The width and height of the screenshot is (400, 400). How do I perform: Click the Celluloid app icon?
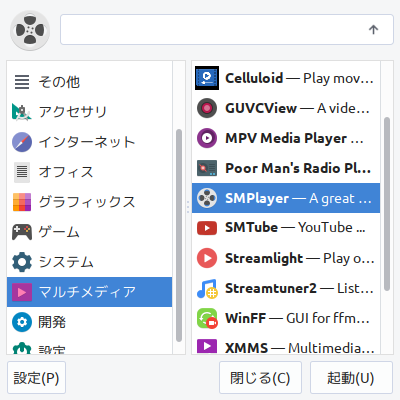207,78
